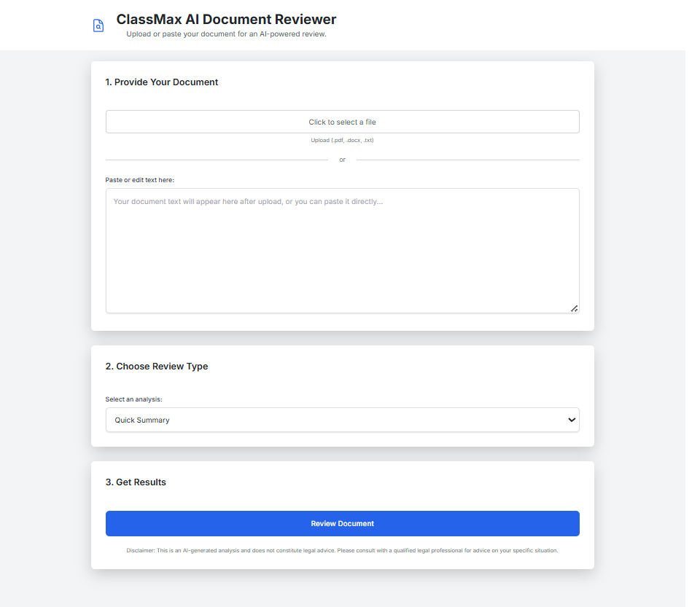Click the '3. Get Results' heading
The image size is (700, 607).
[x=136, y=482]
